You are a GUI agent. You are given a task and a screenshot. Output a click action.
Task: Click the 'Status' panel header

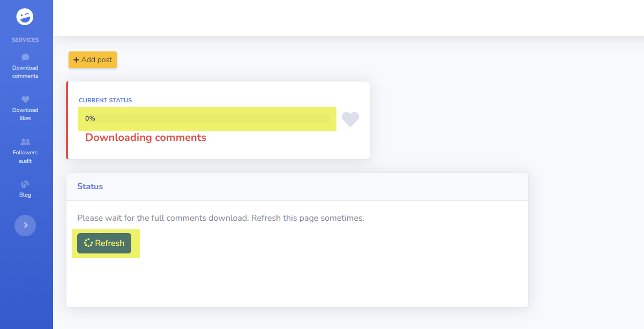[90, 186]
